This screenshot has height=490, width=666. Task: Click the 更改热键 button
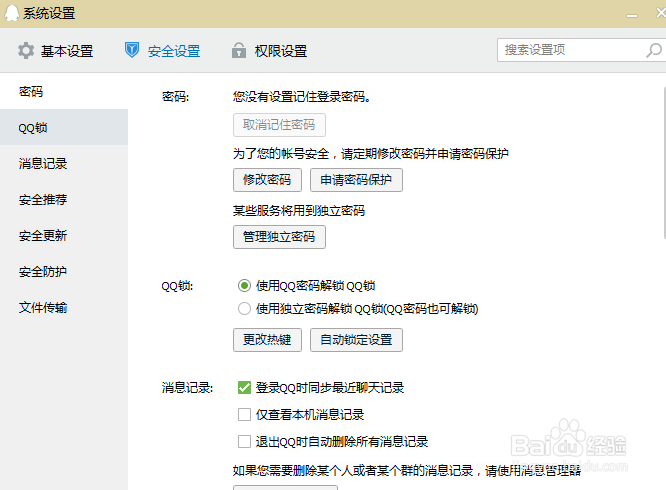(267, 340)
